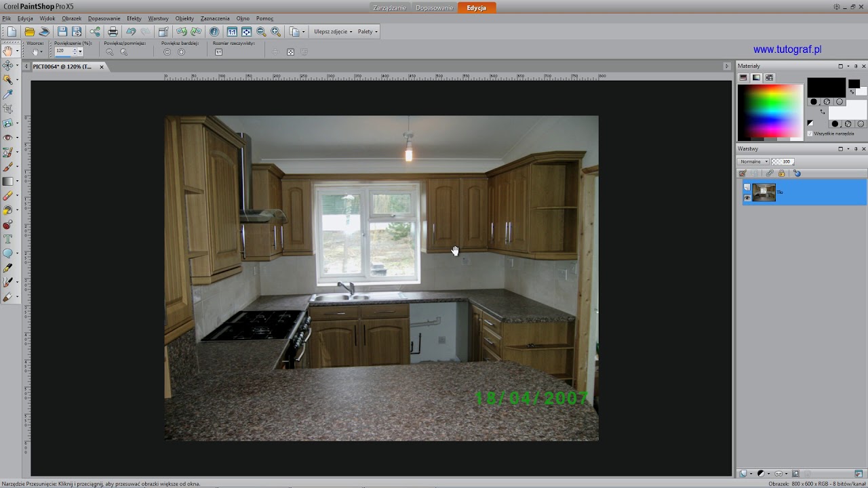Click foreground black color swatch
868x488 pixels.
coord(826,87)
